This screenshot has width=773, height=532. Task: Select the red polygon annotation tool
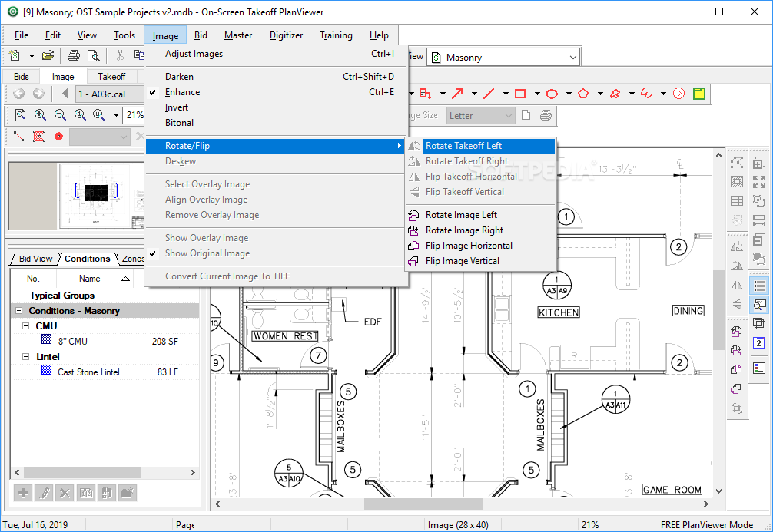point(583,93)
